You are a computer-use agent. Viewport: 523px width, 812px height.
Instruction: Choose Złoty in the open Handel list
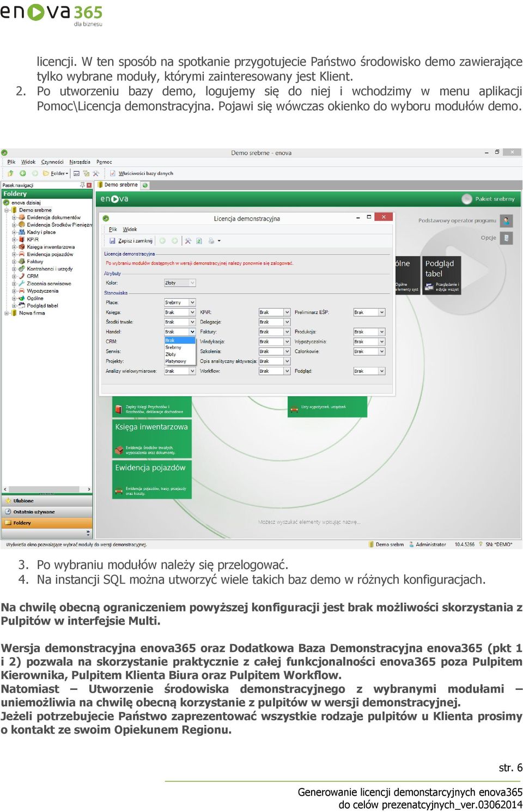pyautogui.click(x=179, y=354)
